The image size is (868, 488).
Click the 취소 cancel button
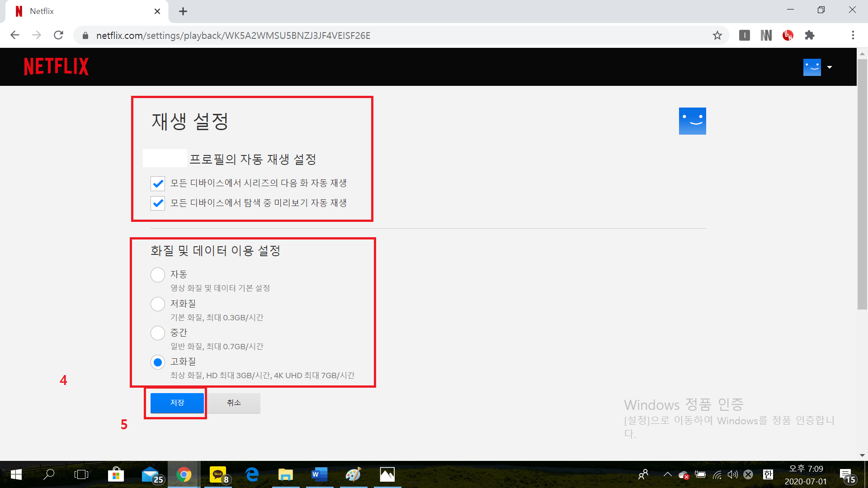pos(234,403)
